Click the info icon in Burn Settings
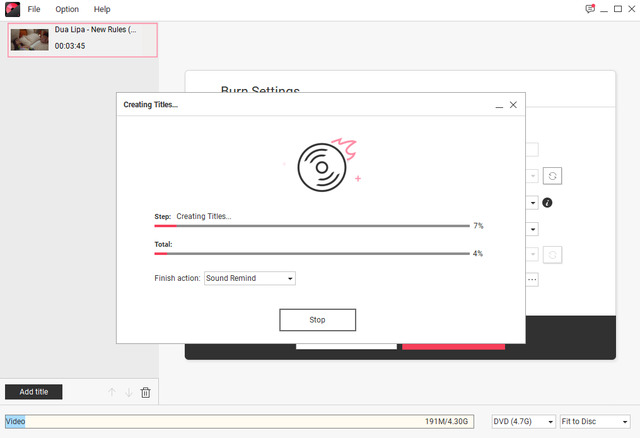The image size is (640, 438). [548, 202]
